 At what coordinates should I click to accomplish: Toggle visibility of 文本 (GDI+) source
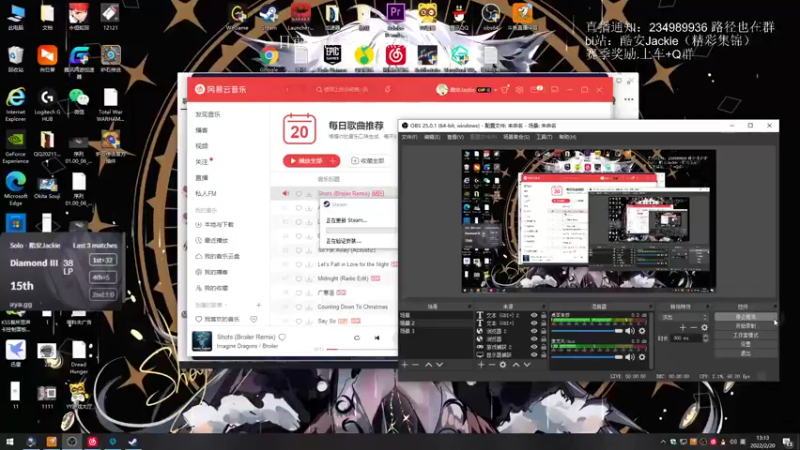click(x=534, y=323)
